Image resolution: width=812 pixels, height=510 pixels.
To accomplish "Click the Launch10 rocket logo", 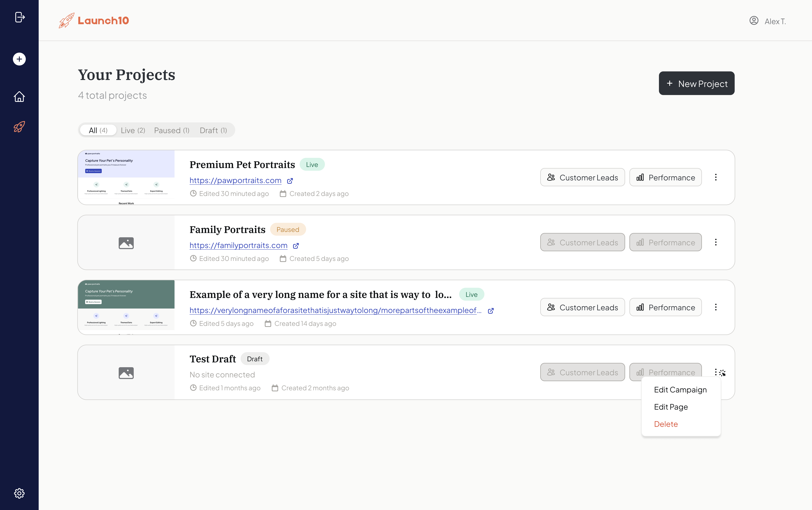I will (94, 21).
